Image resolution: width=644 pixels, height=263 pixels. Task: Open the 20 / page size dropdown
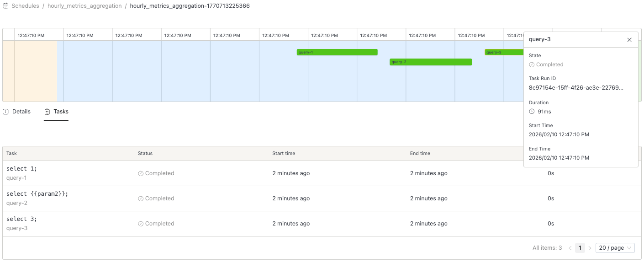pyautogui.click(x=615, y=248)
